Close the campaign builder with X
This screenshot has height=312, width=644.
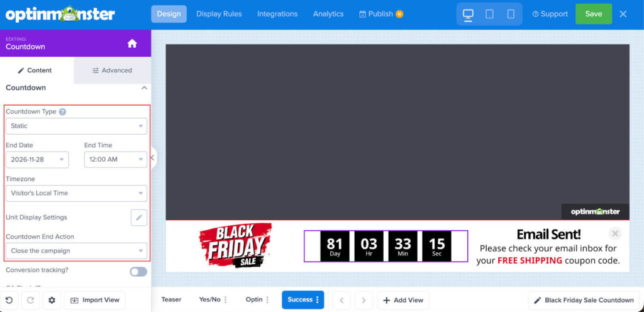623,14
